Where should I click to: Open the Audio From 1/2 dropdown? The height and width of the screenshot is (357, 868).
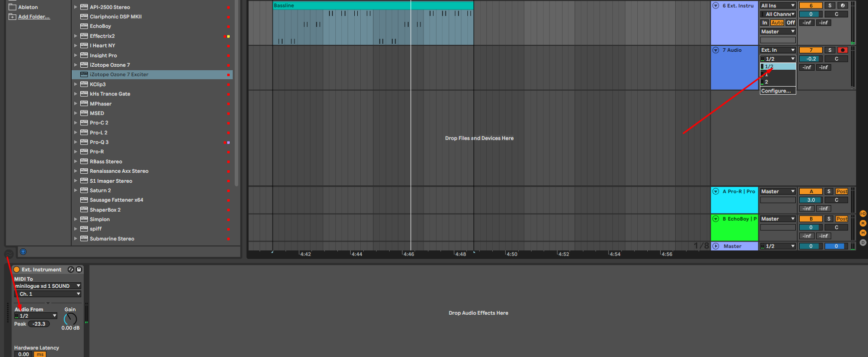36,316
